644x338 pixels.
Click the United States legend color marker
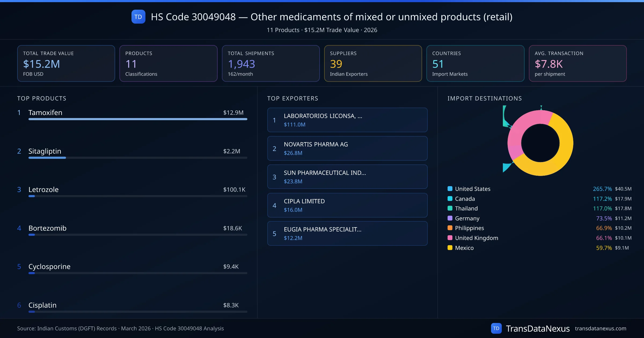point(450,189)
